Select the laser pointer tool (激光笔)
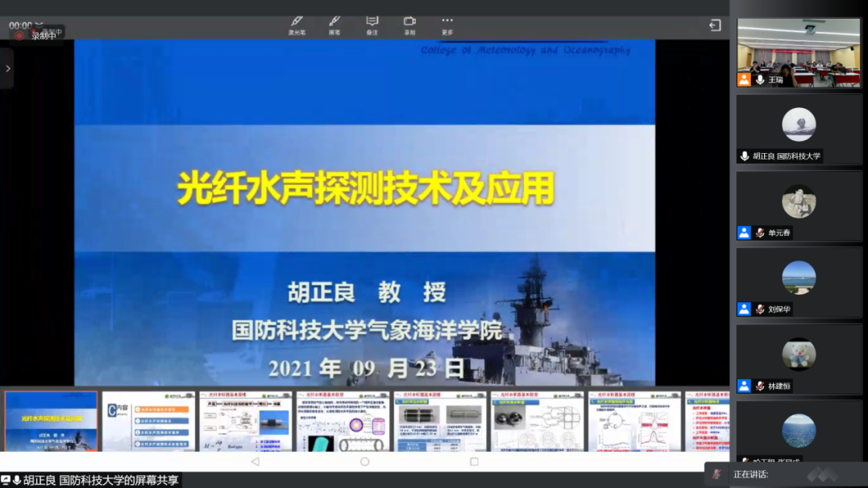 coord(297,23)
